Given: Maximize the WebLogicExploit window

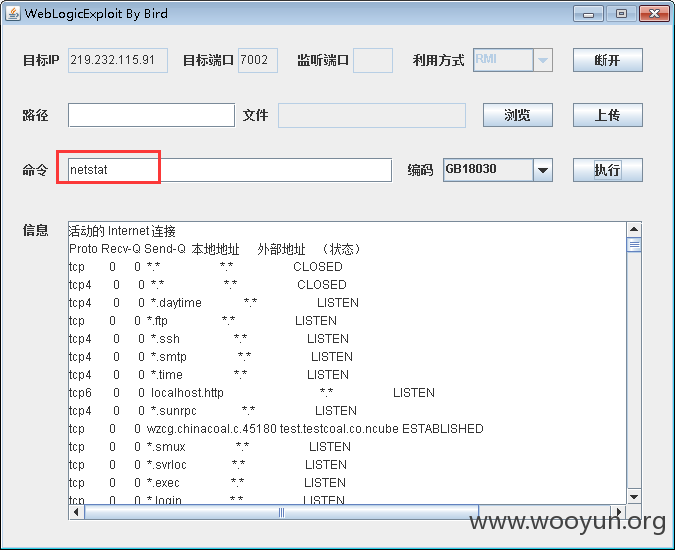Looking at the screenshot, I should click(621, 14).
